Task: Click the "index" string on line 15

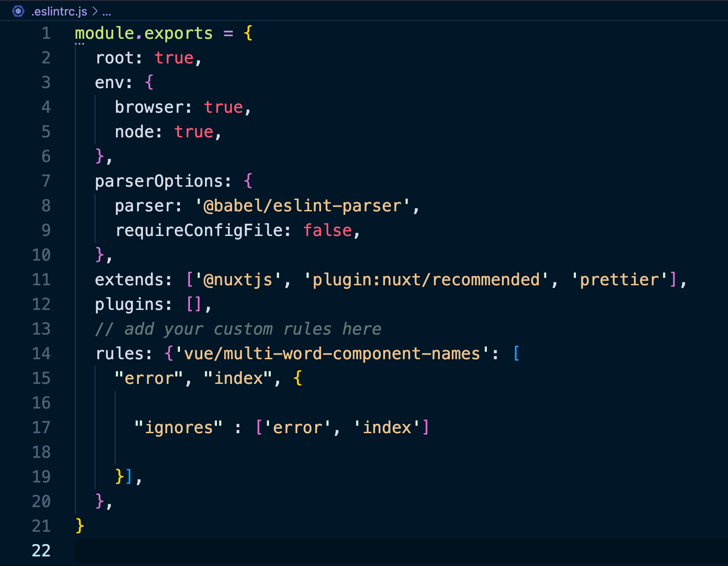Action: 238,378
